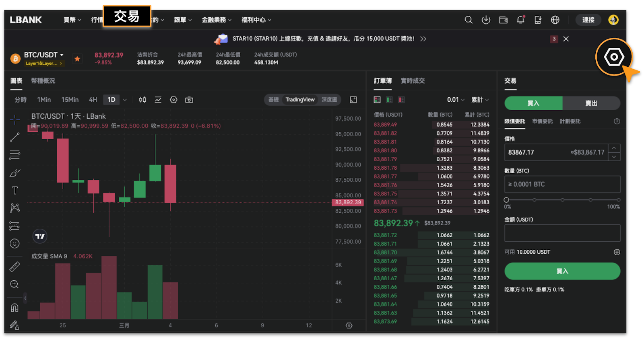Image resolution: width=644 pixels, height=339 pixels.
Task: Open the STAR10 announcement banner
Action: point(323,39)
